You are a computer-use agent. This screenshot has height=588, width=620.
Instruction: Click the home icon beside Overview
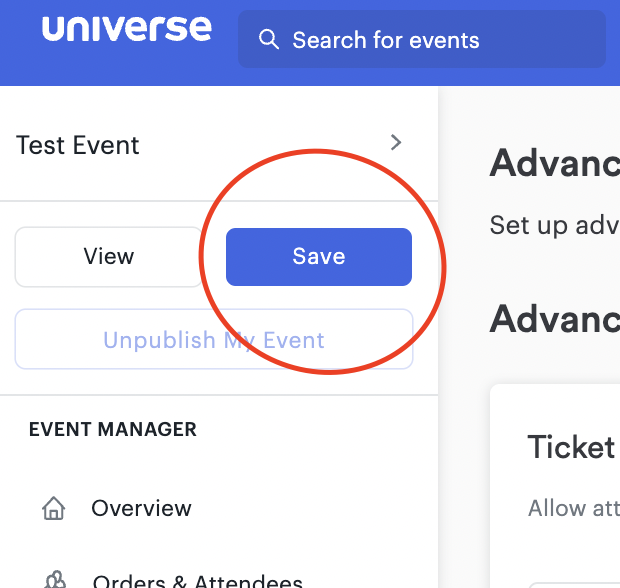tap(54, 508)
